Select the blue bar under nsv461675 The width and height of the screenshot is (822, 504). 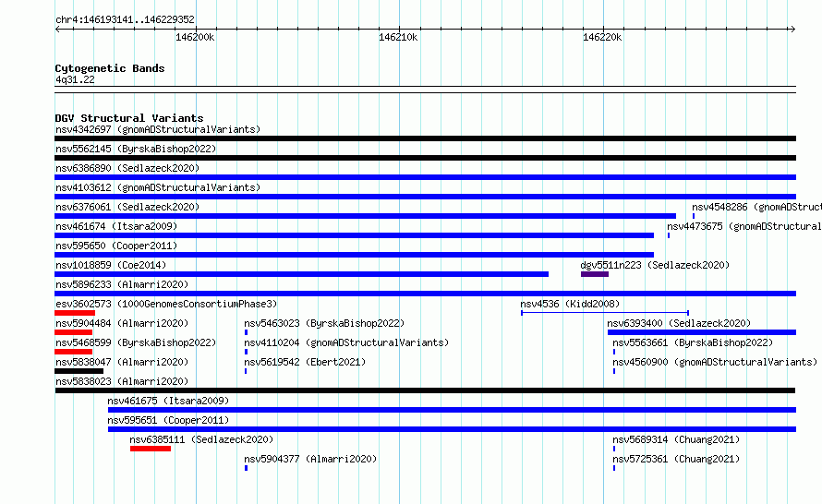pyautogui.click(x=452, y=410)
